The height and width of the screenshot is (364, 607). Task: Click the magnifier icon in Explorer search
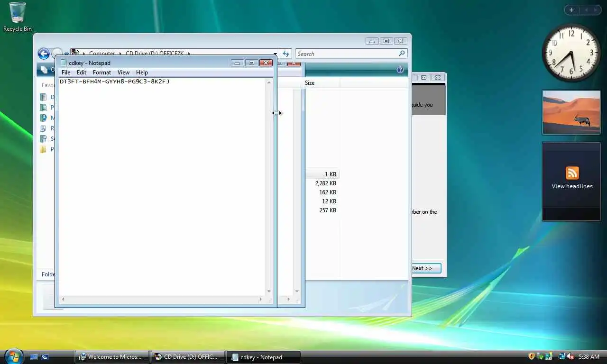[x=402, y=54]
